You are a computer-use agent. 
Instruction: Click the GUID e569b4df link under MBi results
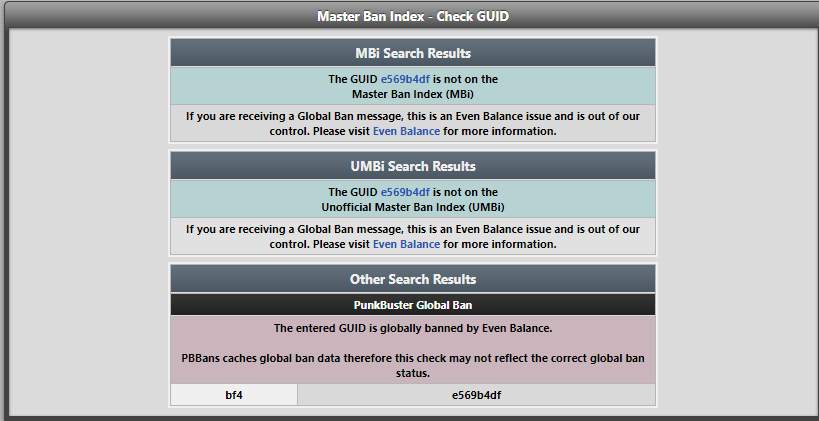404,79
